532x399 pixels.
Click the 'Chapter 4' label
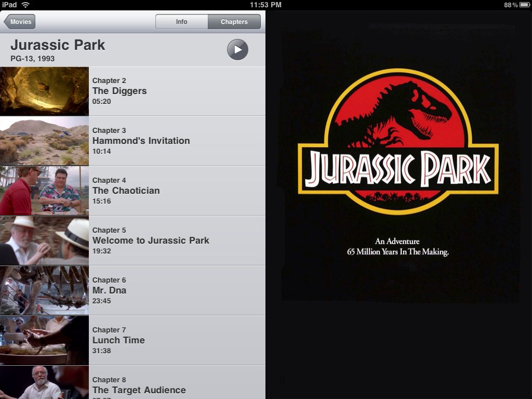(x=109, y=180)
